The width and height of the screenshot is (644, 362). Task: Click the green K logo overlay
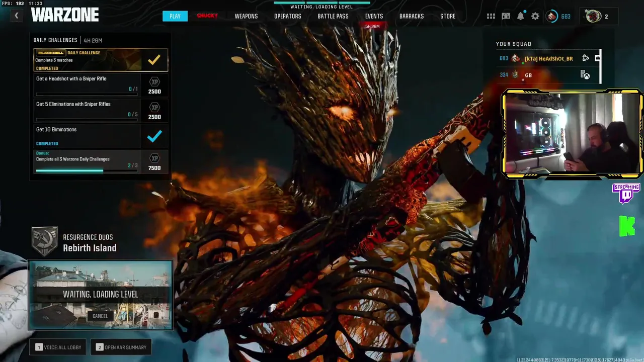627,226
